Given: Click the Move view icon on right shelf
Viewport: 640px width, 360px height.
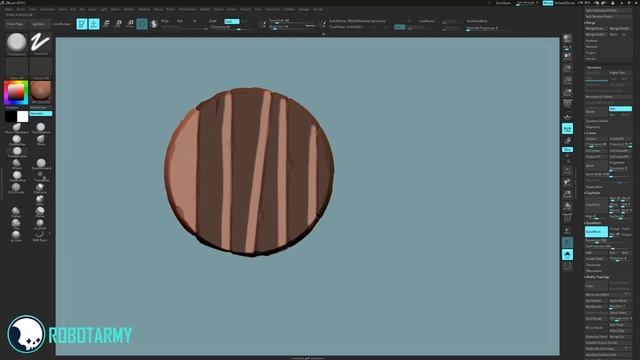Looking at the screenshot, I should (x=567, y=182).
